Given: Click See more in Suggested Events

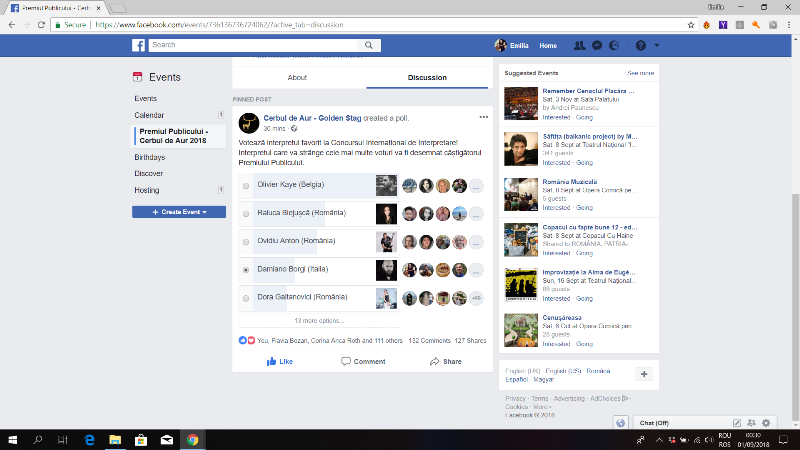Looking at the screenshot, I should (x=640, y=73).
